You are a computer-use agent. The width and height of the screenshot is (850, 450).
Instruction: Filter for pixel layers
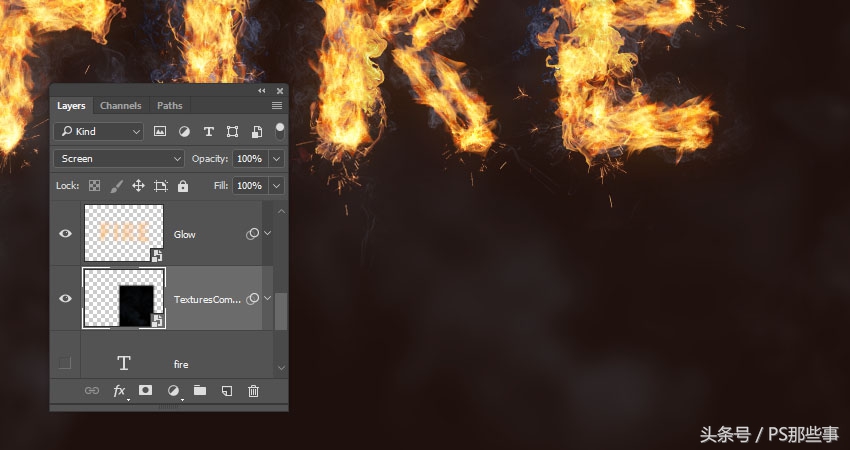160,131
